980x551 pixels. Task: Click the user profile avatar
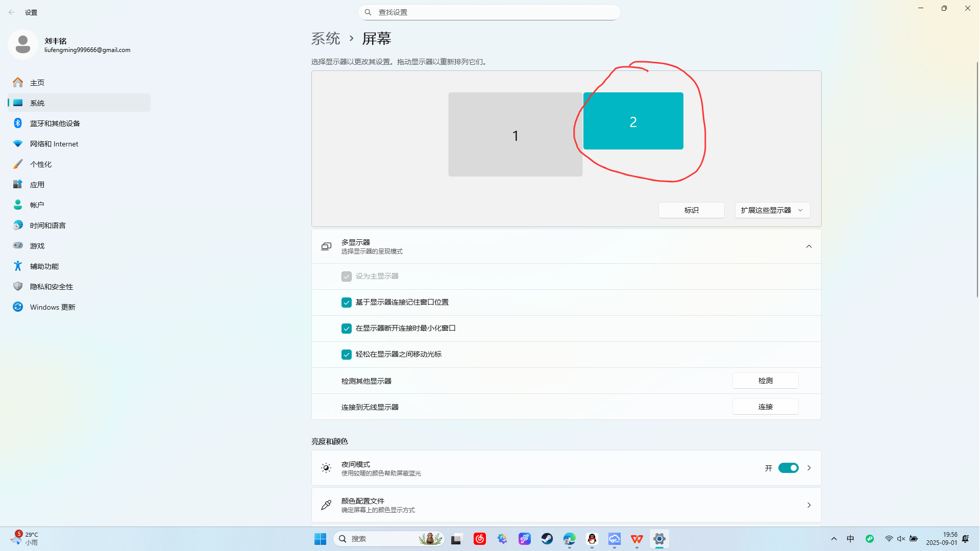click(22, 44)
